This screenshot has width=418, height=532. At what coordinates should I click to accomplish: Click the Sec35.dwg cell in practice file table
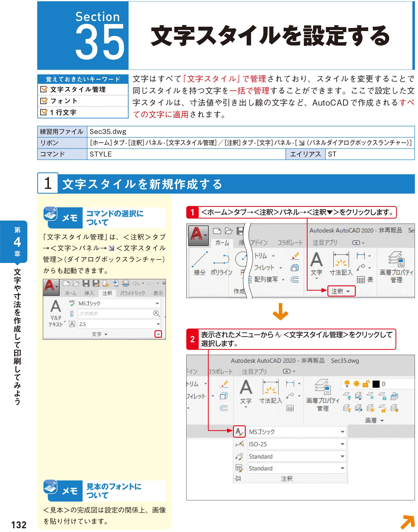point(251,132)
